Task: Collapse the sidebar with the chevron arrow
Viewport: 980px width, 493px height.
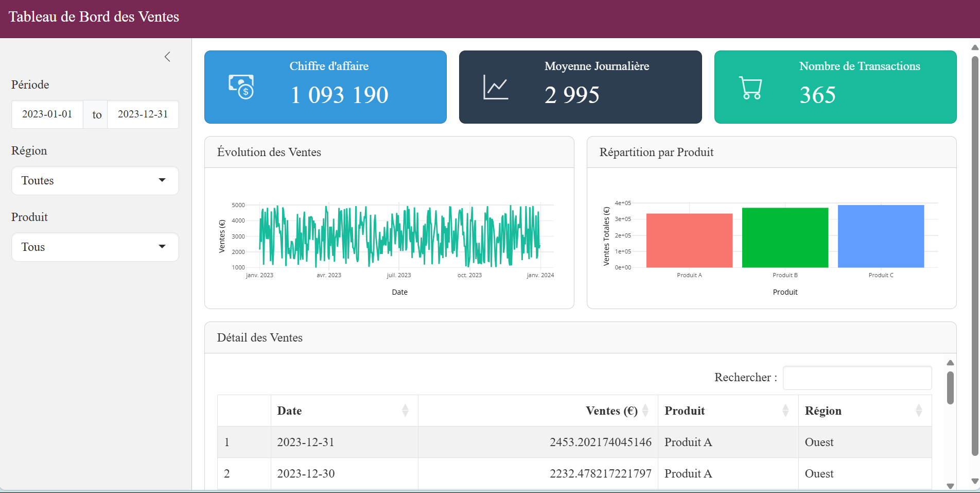Action: [167, 57]
